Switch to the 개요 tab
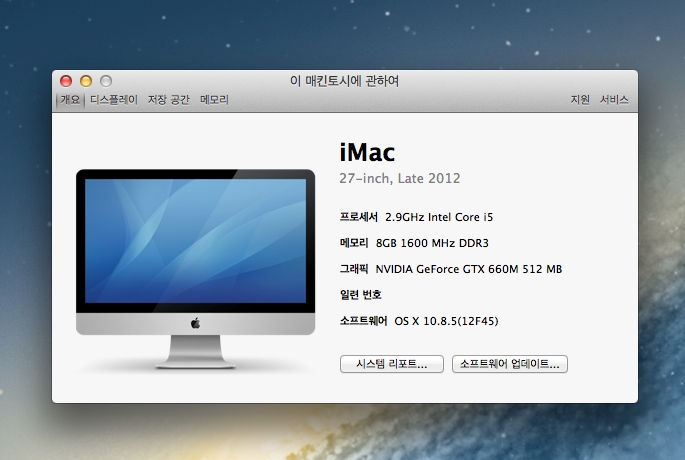The width and height of the screenshot is (685, 460). (x=70, y=100)
